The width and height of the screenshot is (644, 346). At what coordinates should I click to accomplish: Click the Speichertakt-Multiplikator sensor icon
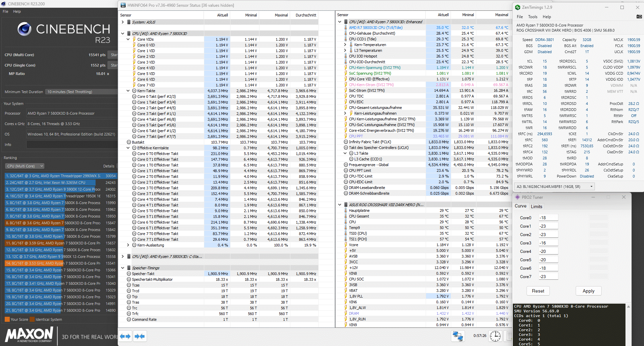(129, 279)
